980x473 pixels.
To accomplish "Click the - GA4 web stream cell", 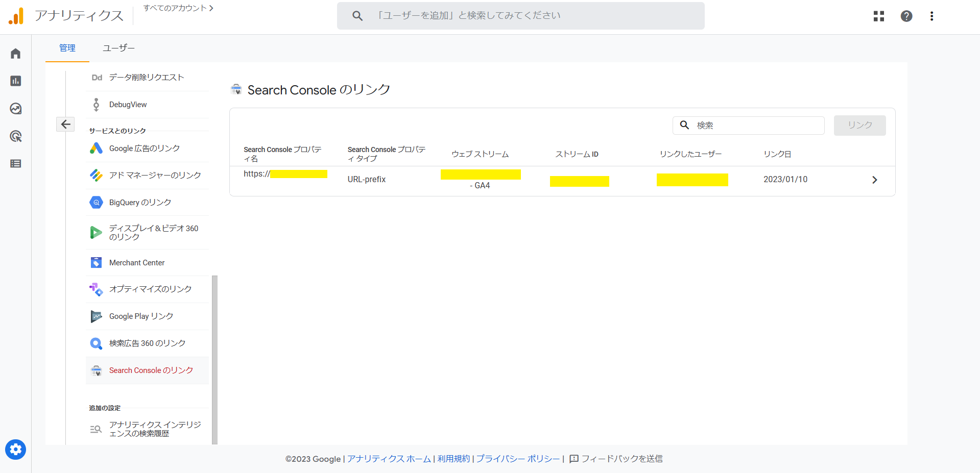I will tap(481, 180).
